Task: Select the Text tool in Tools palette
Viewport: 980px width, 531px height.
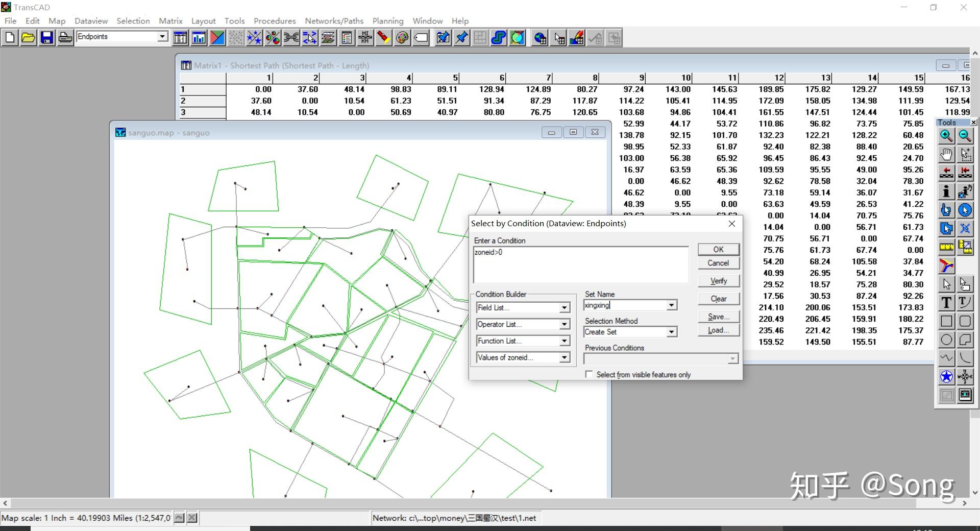Action: (946, 303)
